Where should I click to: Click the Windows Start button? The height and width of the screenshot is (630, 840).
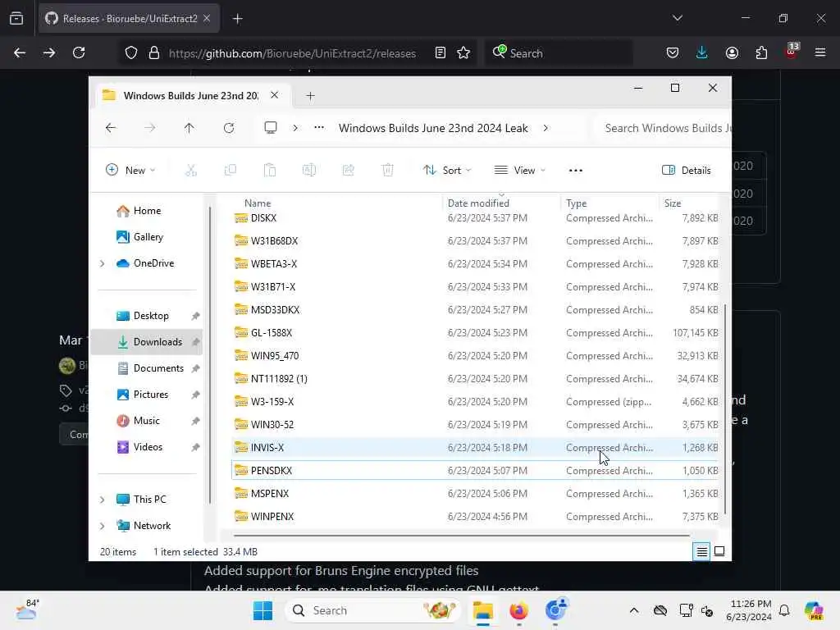coord(262,610)
